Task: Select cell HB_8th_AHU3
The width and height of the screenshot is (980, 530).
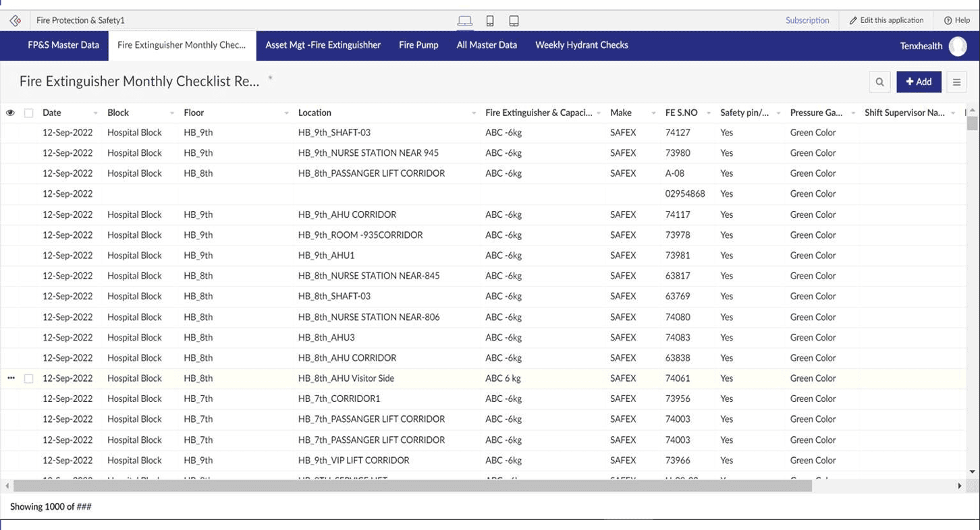Action: click(x=327, y=337)
